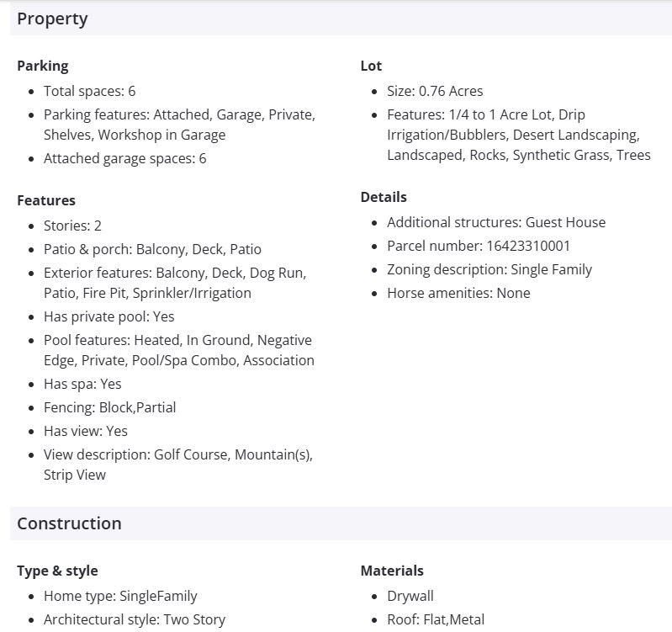This screenshot has width=672, height=632.
Task: Select the Total spaces: 6 line
Action: tap(89, 91)
